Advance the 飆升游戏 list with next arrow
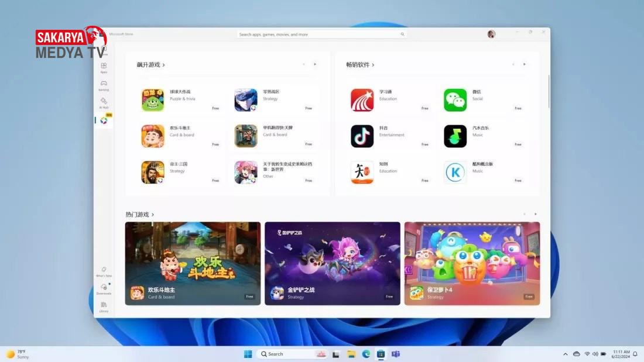This screenshot has width=644, height=362. (315, 64)
